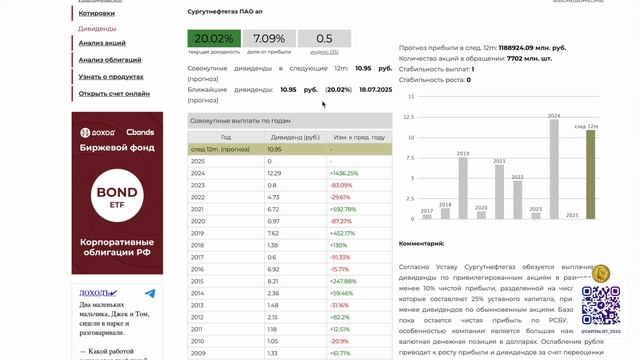Click the Доходъ logo in the banner
The image size is (640, 360).
[x=98, y=132]
